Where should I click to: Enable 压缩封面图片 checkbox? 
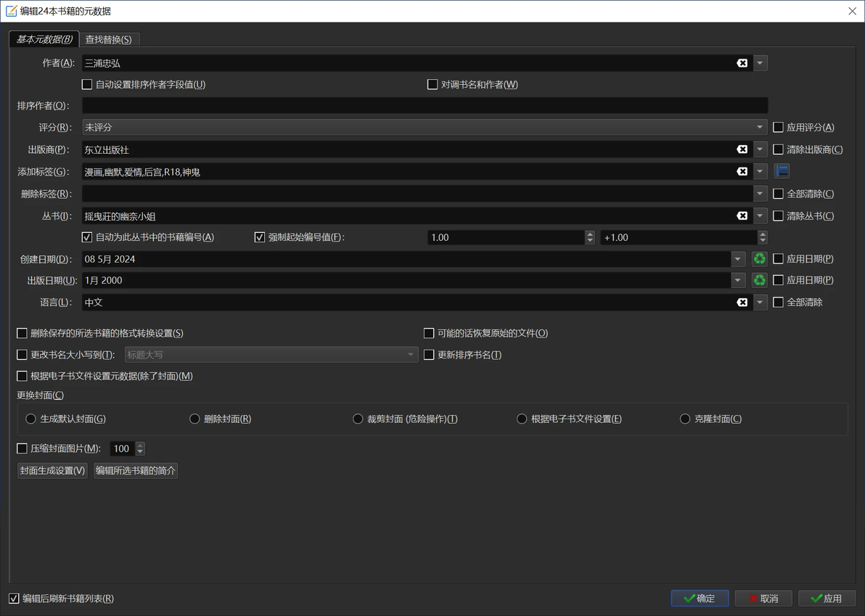click(x=22, y=448)
